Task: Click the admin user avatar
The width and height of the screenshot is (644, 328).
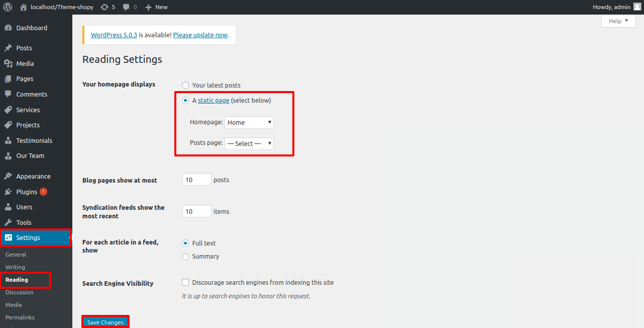Action: [x=637, y=7]
